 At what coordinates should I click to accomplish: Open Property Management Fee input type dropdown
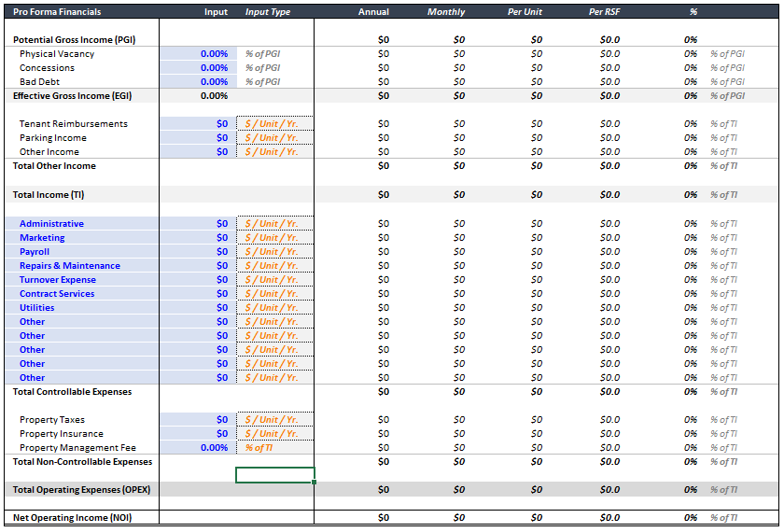pyautogui.click(x=275, y=447)
